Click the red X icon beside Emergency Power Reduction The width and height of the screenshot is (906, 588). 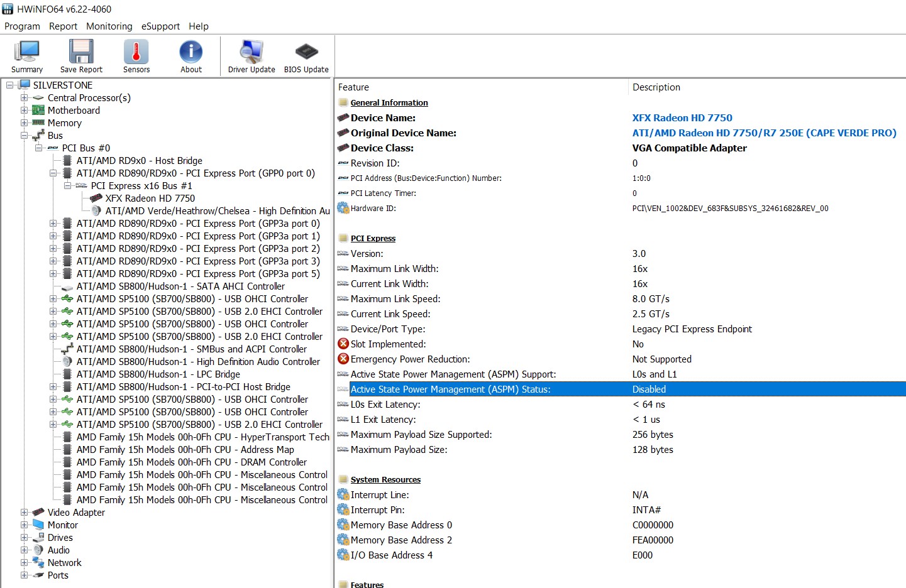(x=343, y=359)
